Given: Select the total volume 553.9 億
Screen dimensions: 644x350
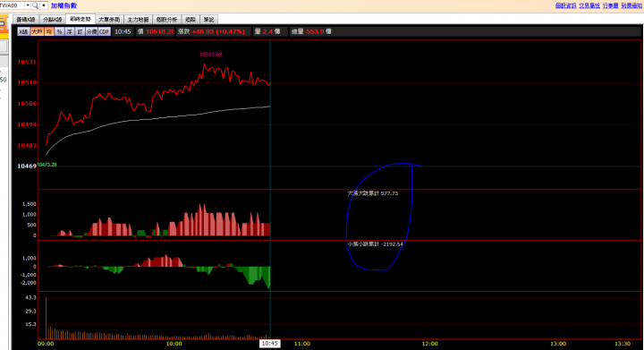Looking at the screenshot, I should click(318, 31).
